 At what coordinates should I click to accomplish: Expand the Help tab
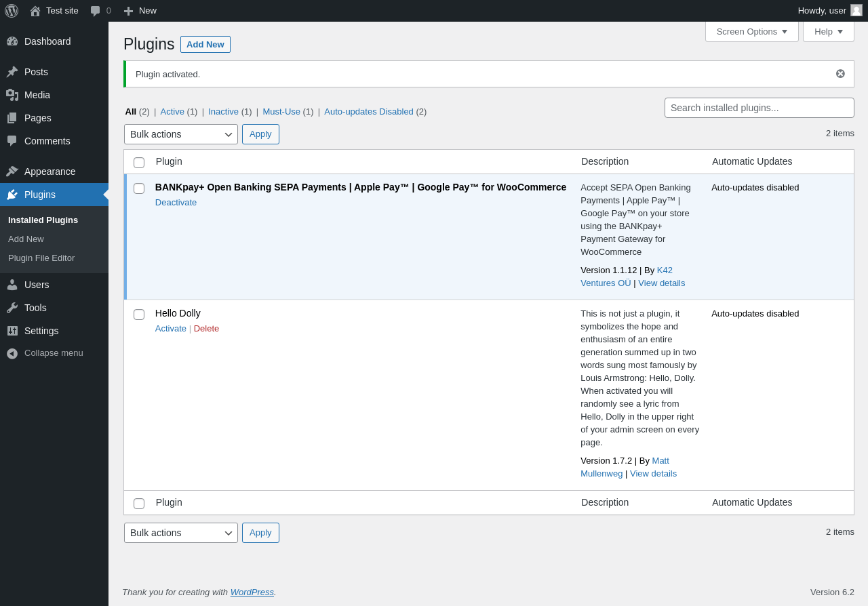click(x=828, y=32)
